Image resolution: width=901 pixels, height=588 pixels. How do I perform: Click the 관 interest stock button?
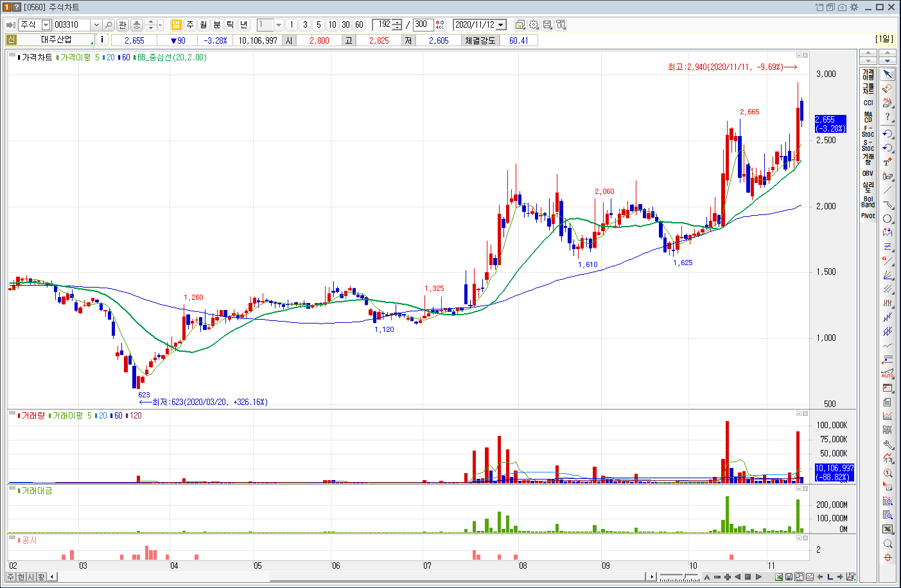[x=123, y=24]
